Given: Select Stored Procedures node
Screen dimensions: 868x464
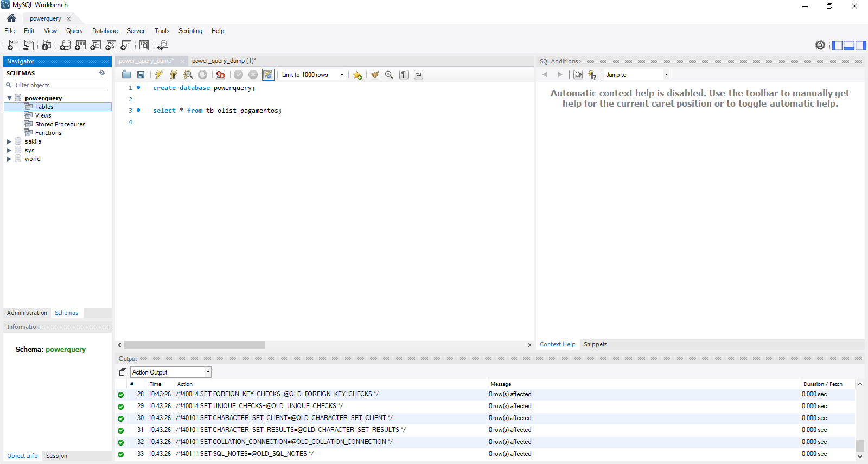Looking at the screenshot, I should coord(60,124).
